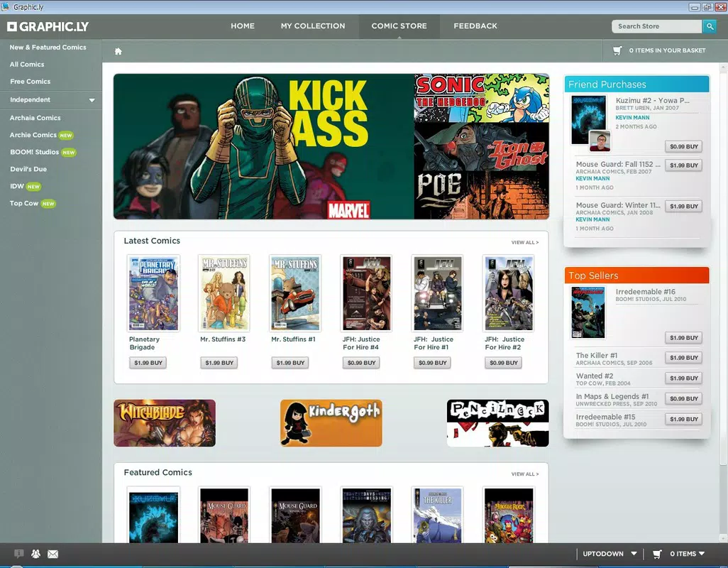Click the basket cart icon in header
The width and height of the screenshot is (728, 568).
(617, 50)
